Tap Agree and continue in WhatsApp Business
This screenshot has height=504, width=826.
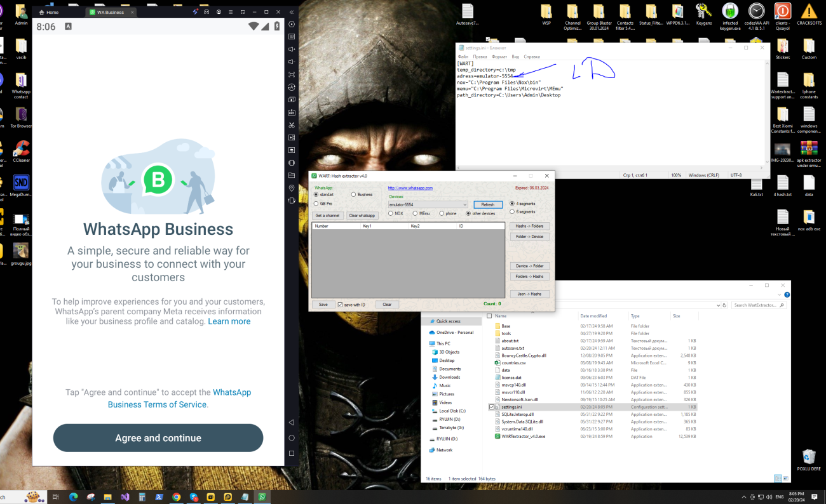pyautogui.click(x=158, y=438)
